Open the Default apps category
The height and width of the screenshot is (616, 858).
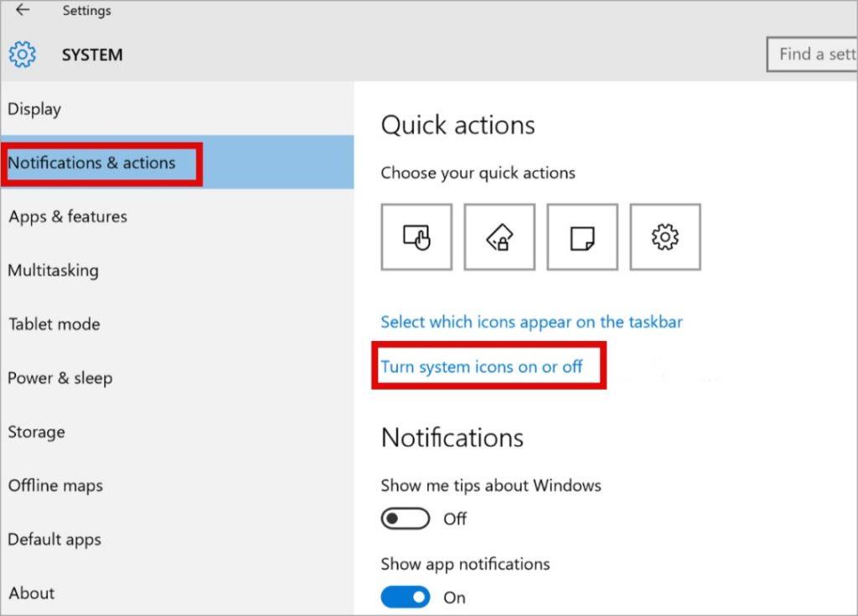178,540
